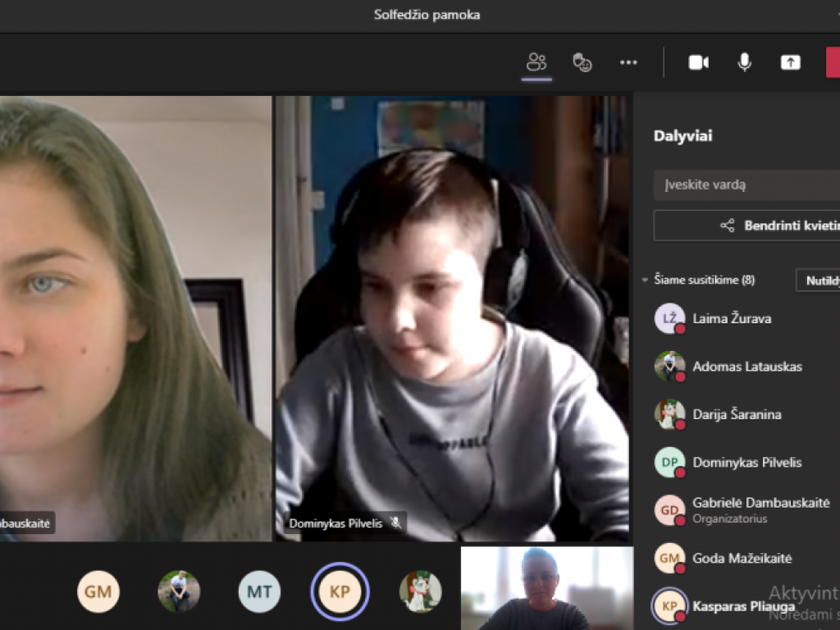Open the reactions and raise hand icon
Viewport: 840px width, 630px height.
(582, 62)
